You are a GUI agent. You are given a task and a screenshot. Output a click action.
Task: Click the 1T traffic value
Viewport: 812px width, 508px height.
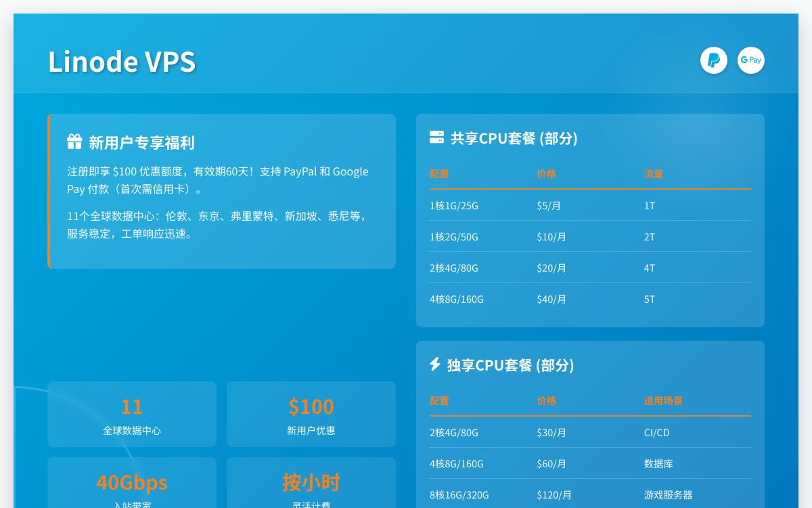pyautogui.click(x=650, y=205)
